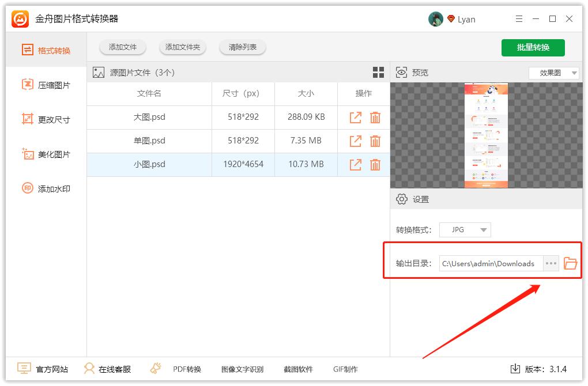Start conversion with 批量转换 button
Viewport: 588px width, 386px height.
533,47
